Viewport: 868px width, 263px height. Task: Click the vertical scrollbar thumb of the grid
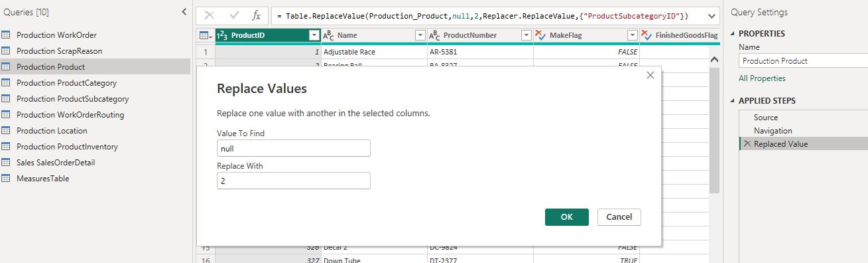click(x=714, y=130)
